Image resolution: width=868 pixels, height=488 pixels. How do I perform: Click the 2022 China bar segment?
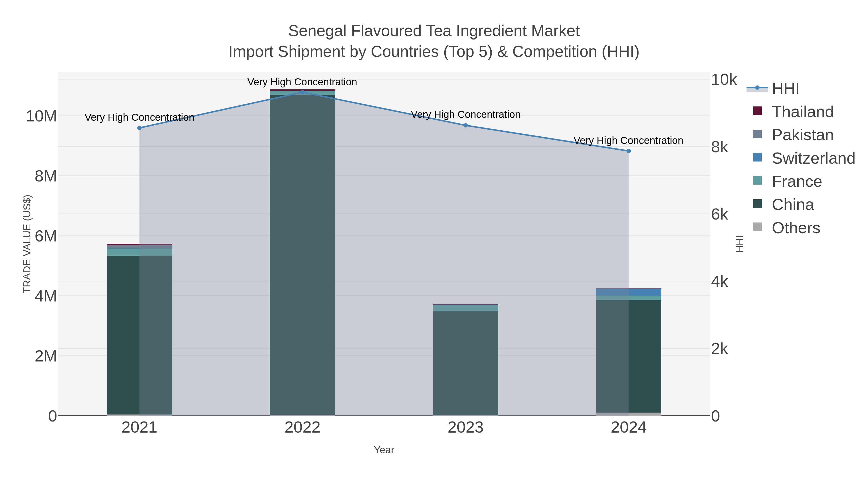(x=302, y=255)
